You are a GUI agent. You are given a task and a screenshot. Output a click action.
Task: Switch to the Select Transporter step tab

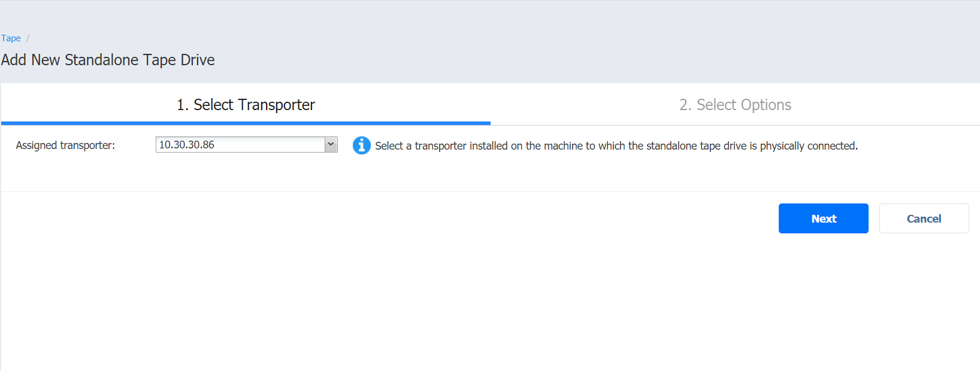[246, 105]
